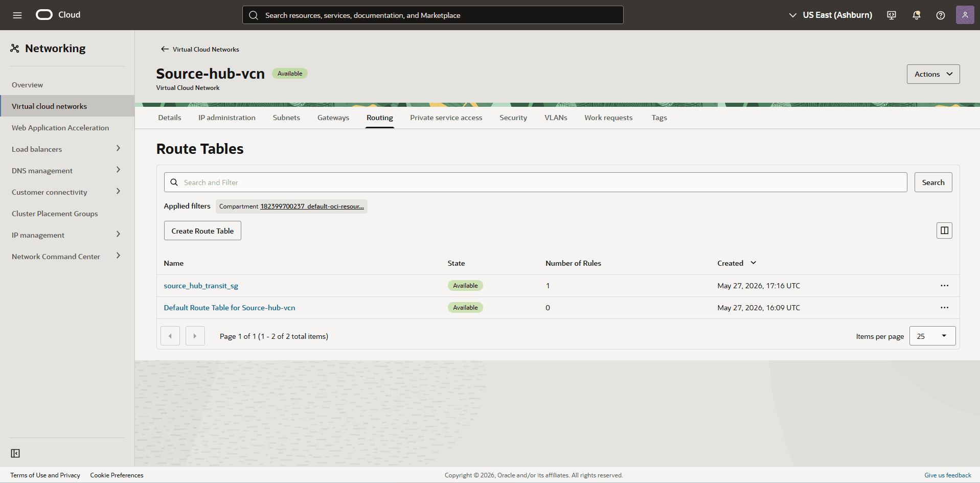Image resolution: width=980 pixels, height=483 pixels.
Task: Open the US East (Ashburn) region selector
Action: tap(830, 15)
